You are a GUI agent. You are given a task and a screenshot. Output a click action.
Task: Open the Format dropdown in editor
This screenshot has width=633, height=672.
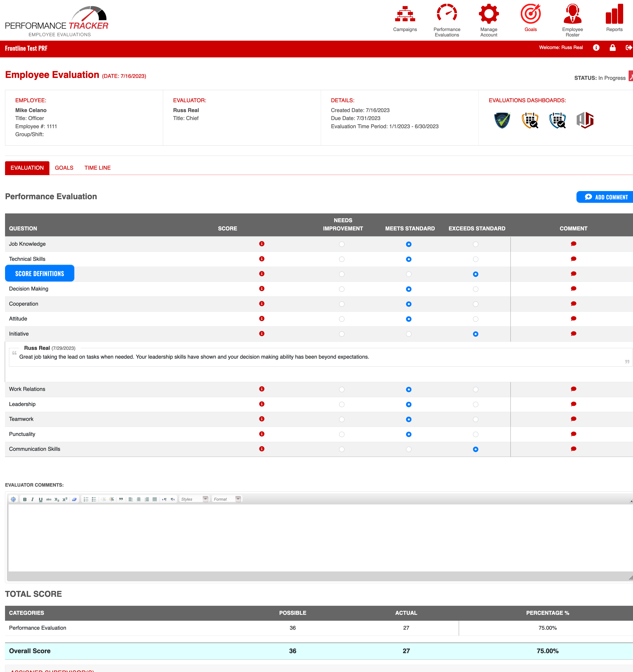[227, 499]
